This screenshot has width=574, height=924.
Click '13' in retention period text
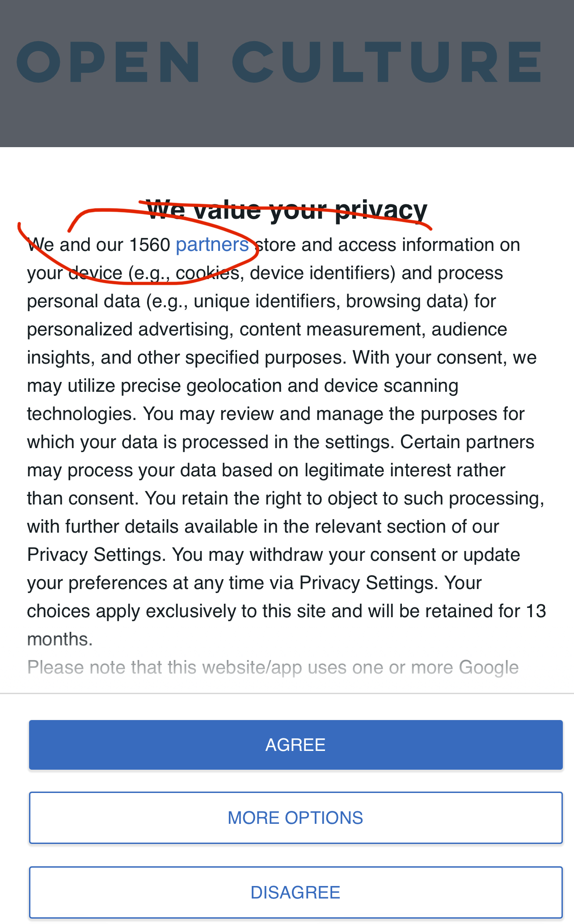point(535,611)
